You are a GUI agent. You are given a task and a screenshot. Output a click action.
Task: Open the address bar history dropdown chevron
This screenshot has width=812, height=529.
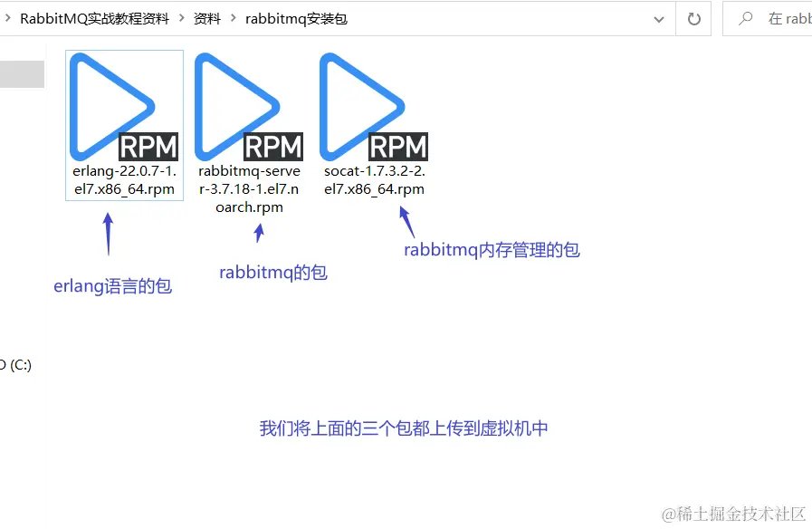pos(659,17)
